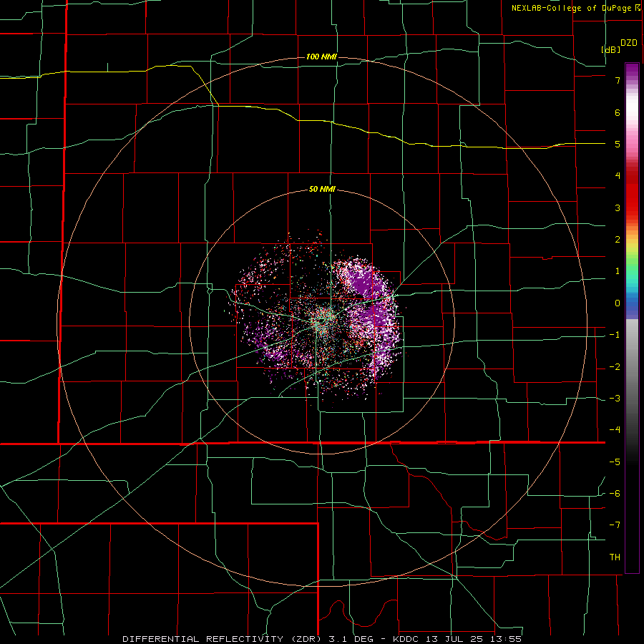Pick the positive 6 value on the scale
Screen dimensions: 644x644
click(618, 112)
